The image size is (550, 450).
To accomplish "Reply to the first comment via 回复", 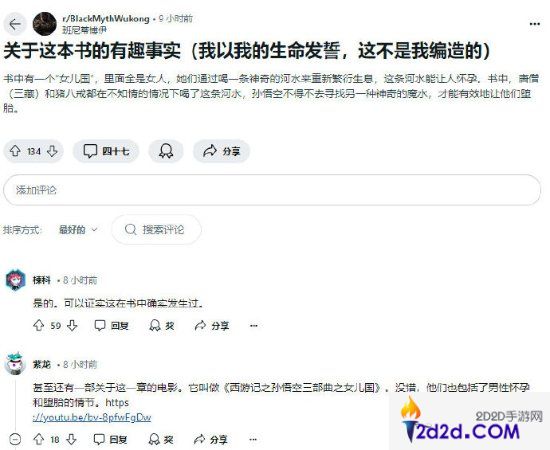I will pyautogui.click(x=112, y=326).
